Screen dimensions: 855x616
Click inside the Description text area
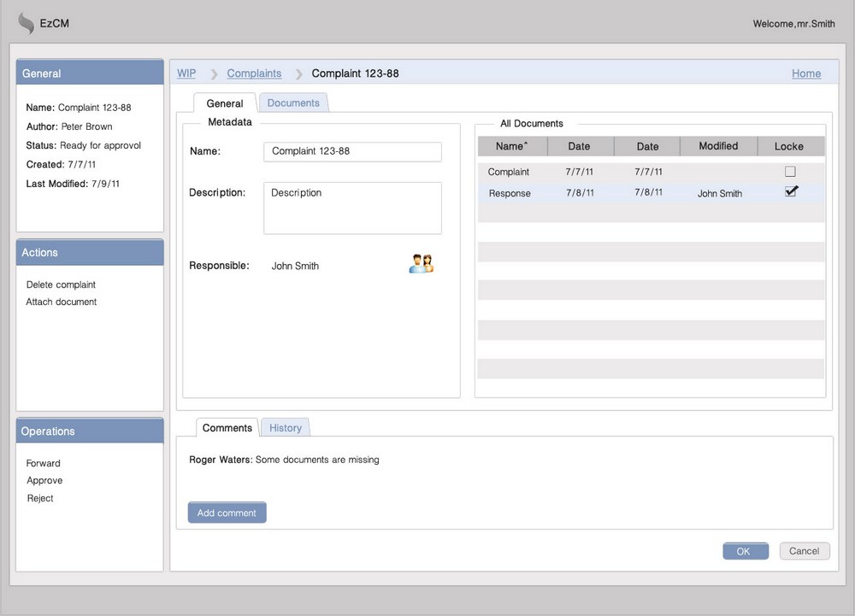tap(352, 208)
